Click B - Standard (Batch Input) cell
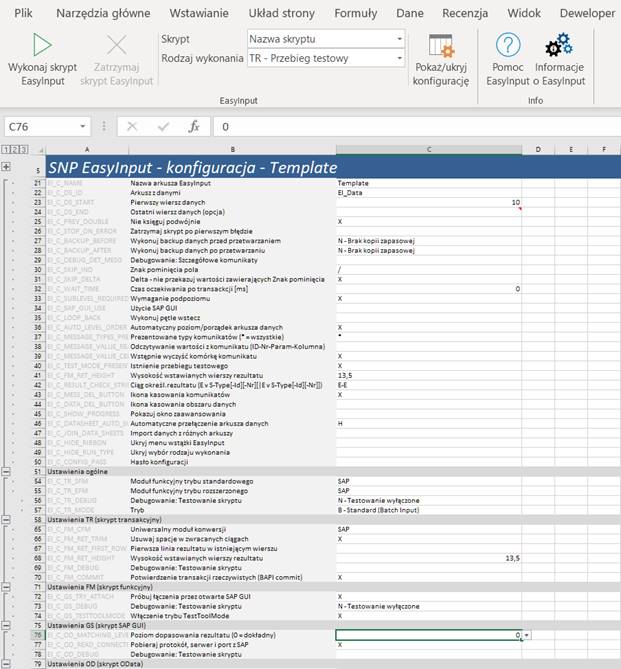The image size is (621, 669). [x=429, y=510]
